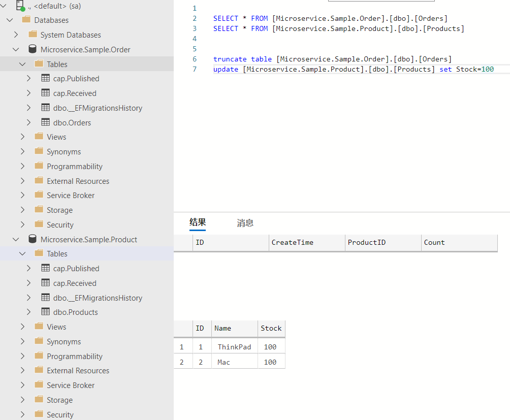
Task: Click the default server connection icon
Action: click(x=20, y=6)
